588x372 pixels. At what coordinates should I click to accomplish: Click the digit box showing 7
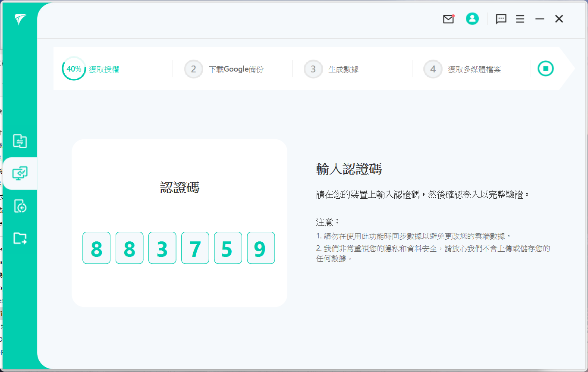coord(195,248)
